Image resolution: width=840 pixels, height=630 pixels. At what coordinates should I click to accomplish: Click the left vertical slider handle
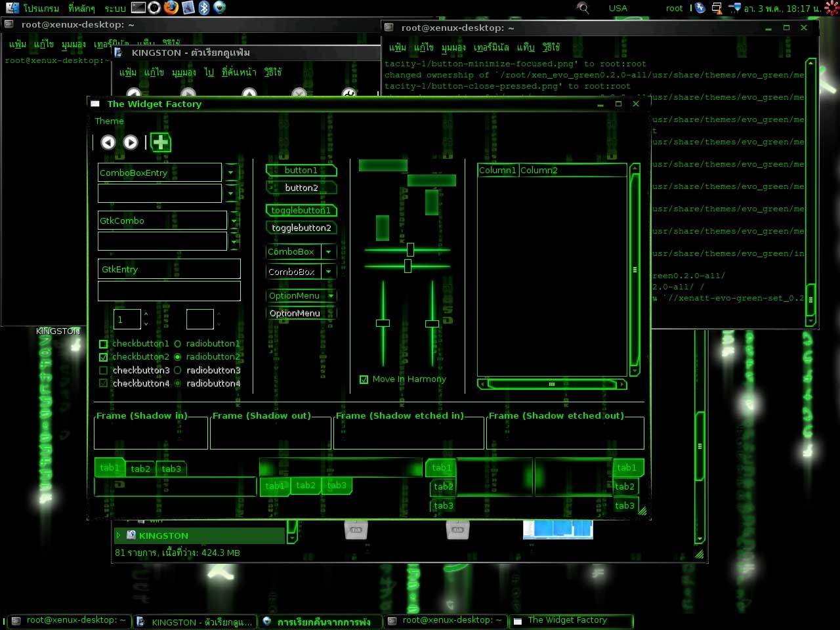tap(383, 323)
